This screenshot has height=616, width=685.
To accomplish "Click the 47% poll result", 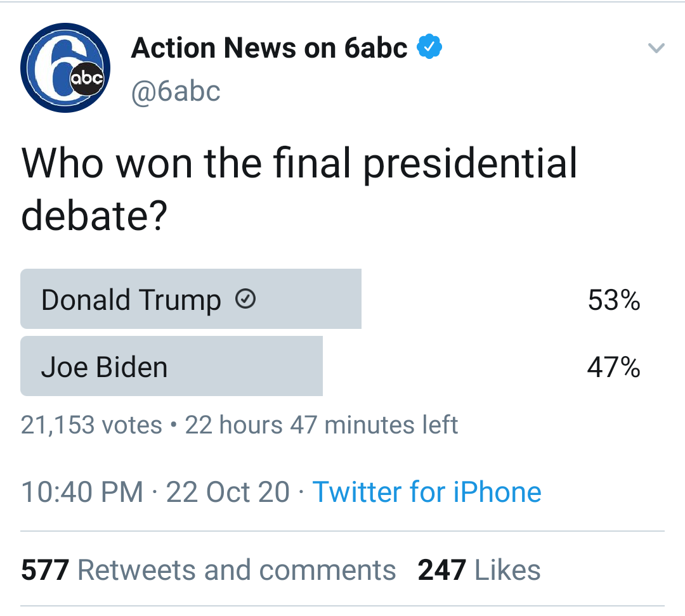I will pyautogui.click(x=613, y=367).
